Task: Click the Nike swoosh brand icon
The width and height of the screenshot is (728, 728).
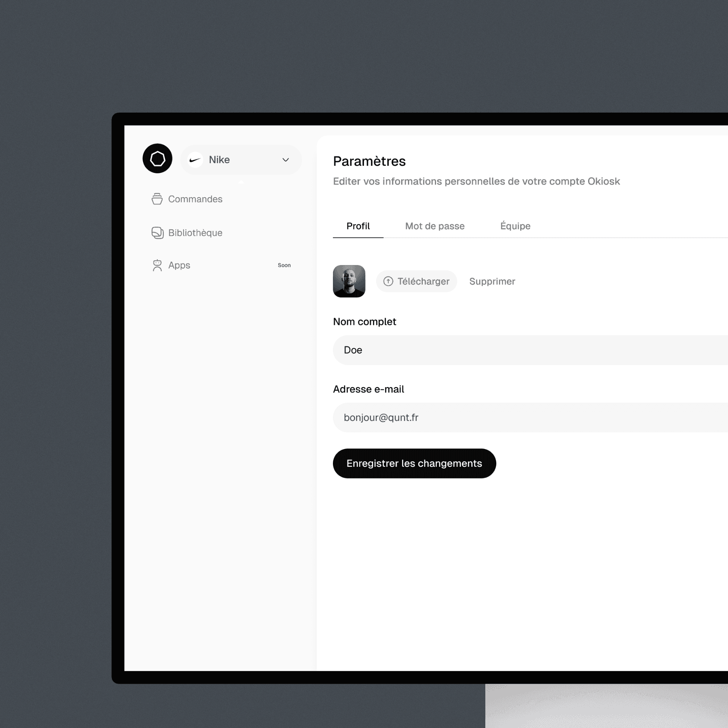Action: coord(195,160)
